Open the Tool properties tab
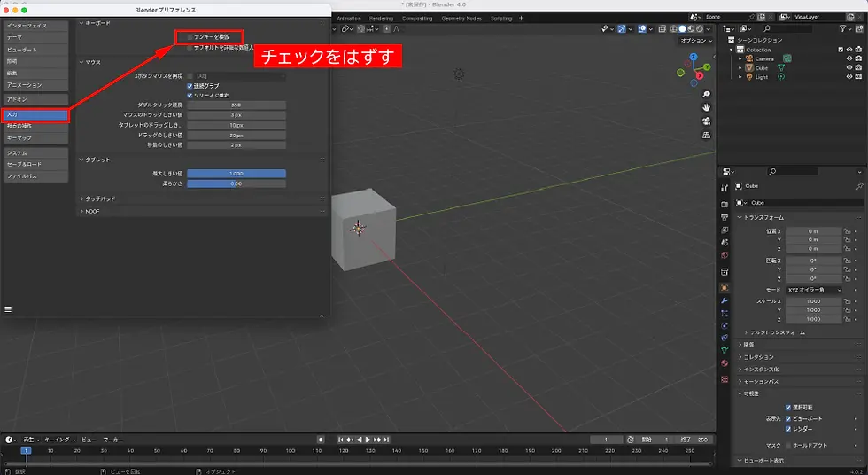The height and width of the screenshot is (475, 868). click(725, 188)
